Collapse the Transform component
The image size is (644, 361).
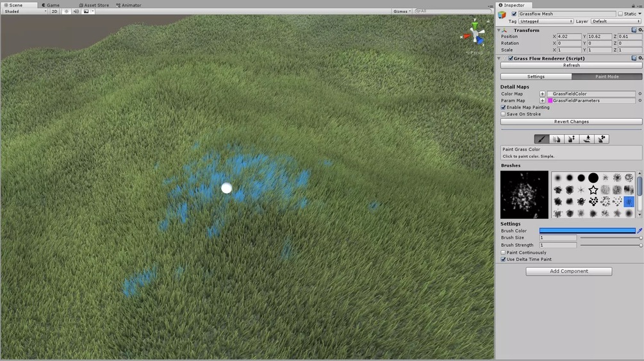click(499, 30)
